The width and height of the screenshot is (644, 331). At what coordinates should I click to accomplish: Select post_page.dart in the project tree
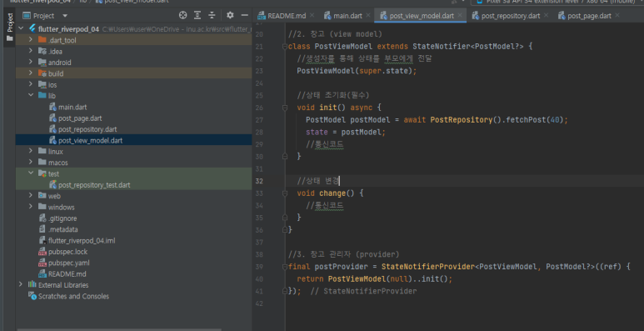(x=80, y=118)
